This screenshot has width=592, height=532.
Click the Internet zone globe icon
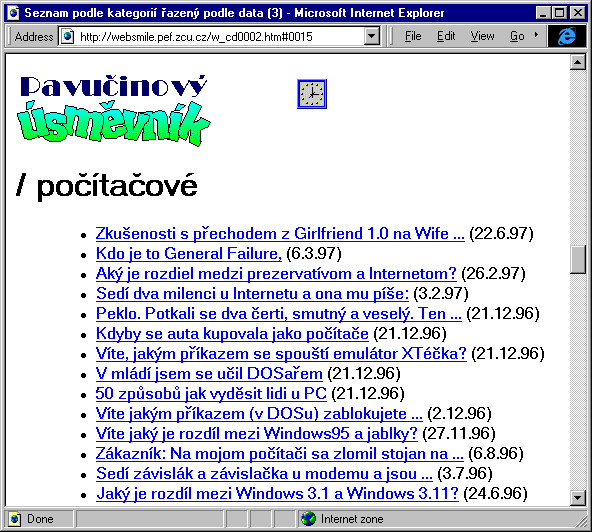[x=308, y=519]
